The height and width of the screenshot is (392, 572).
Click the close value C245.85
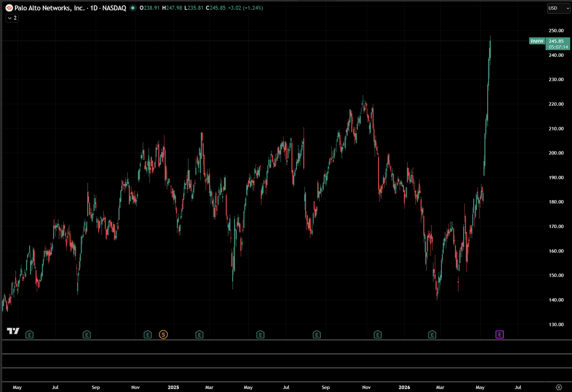click(x=216, y=8)
